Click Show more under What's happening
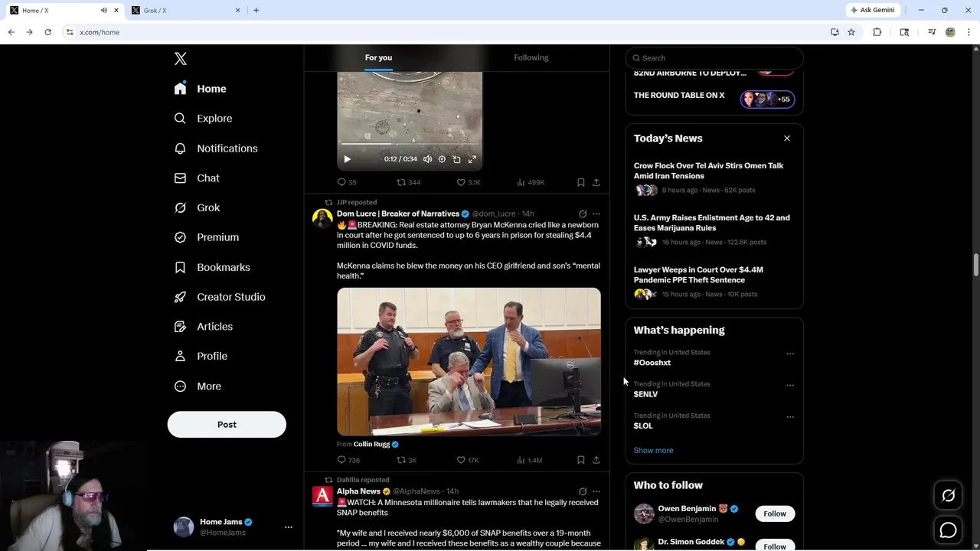This screenshot has height=551, width=980. point(653,451)
